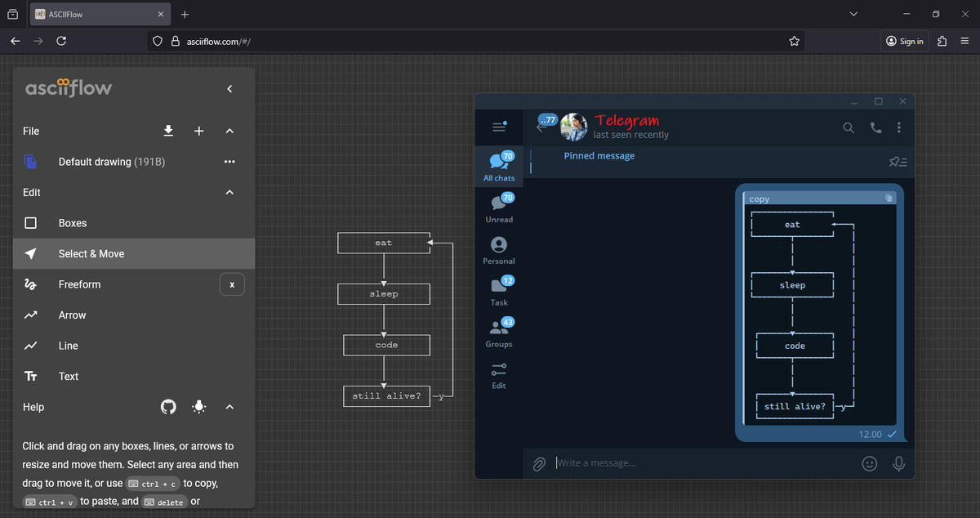Screen dimensions: 980x518
Task: Open Default drawing options menu
Action: click(229, 162)
